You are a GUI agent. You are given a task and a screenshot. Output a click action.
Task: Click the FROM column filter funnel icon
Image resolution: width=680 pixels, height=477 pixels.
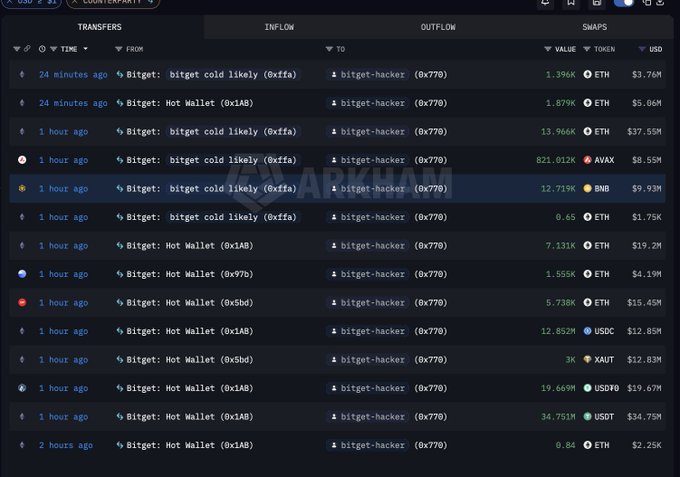(x=118, y=49)
